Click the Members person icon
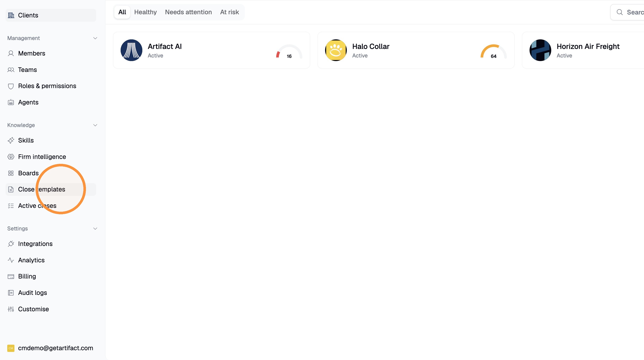 11,53
